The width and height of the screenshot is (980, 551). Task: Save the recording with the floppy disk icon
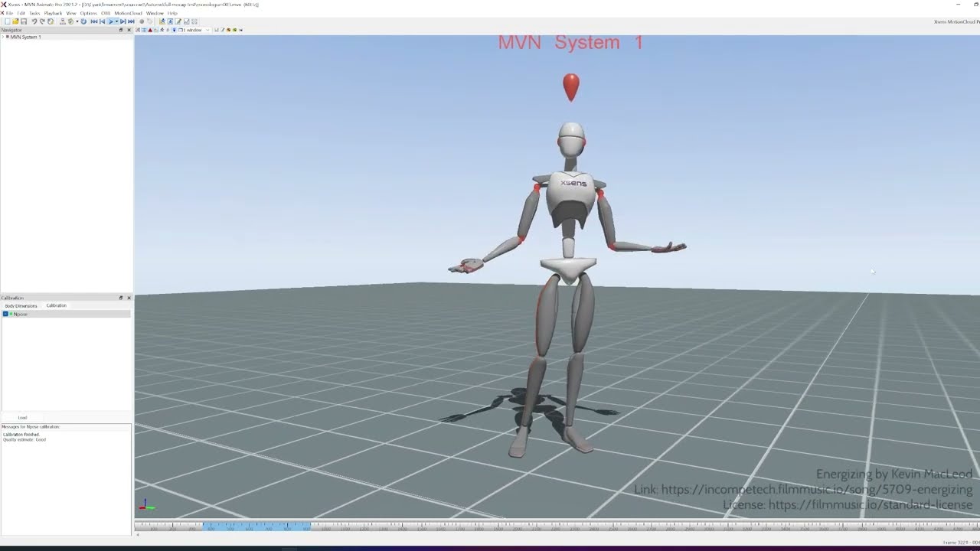pyautogui.click(x=24, y=21)
